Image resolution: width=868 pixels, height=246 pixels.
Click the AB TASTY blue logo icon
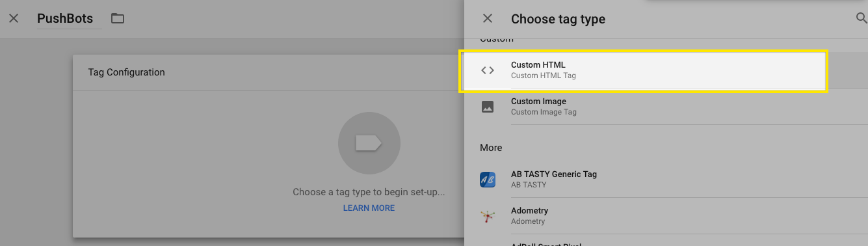tap(488, 180)
